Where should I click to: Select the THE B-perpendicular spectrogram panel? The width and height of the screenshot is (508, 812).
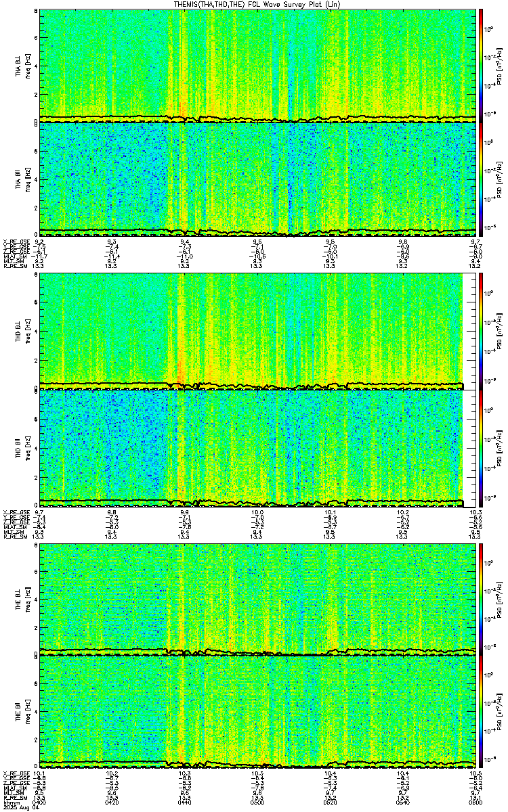coord(257,597)
